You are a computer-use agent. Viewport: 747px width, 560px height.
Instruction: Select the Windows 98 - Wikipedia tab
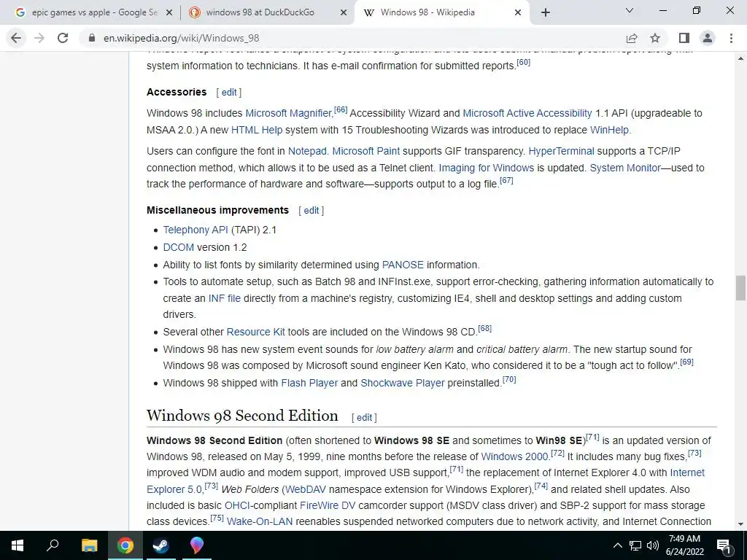[442, 13]
